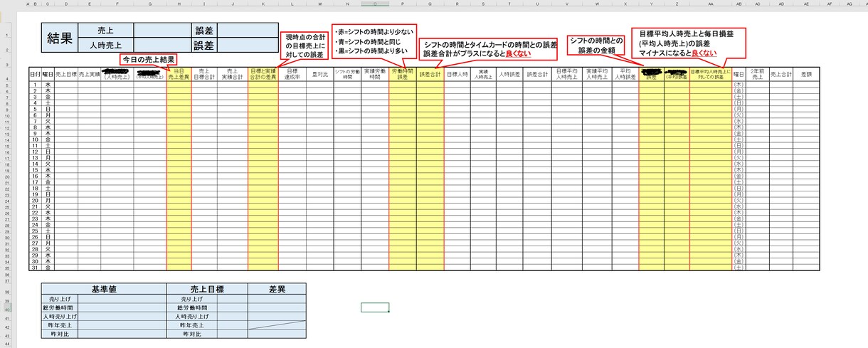Click the empty value cell beside 売上
This screenshot has width=868, height=348.
point(162,31)
